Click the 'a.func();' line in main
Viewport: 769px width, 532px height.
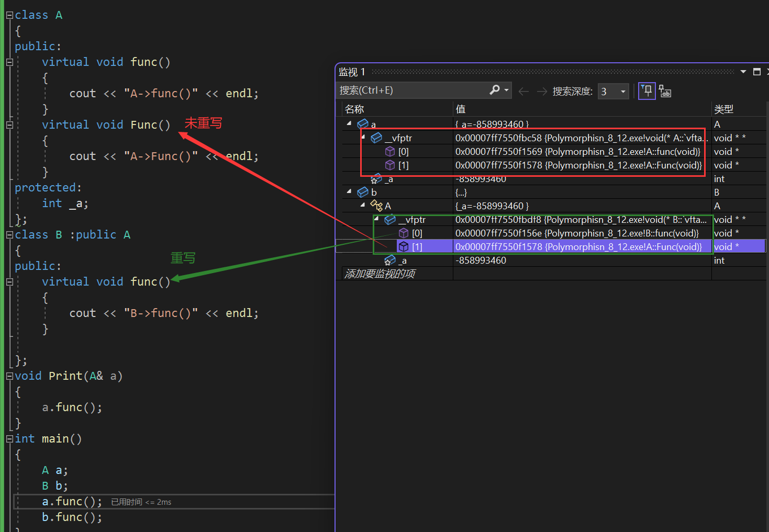(x=72, y=501)
